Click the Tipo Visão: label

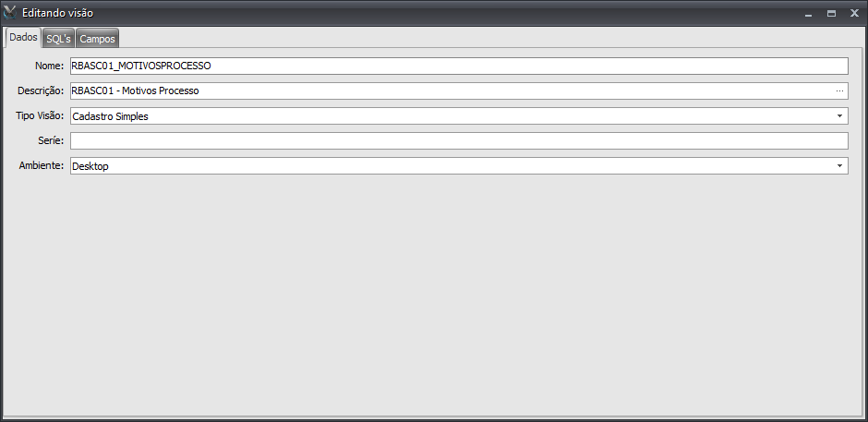41,115
